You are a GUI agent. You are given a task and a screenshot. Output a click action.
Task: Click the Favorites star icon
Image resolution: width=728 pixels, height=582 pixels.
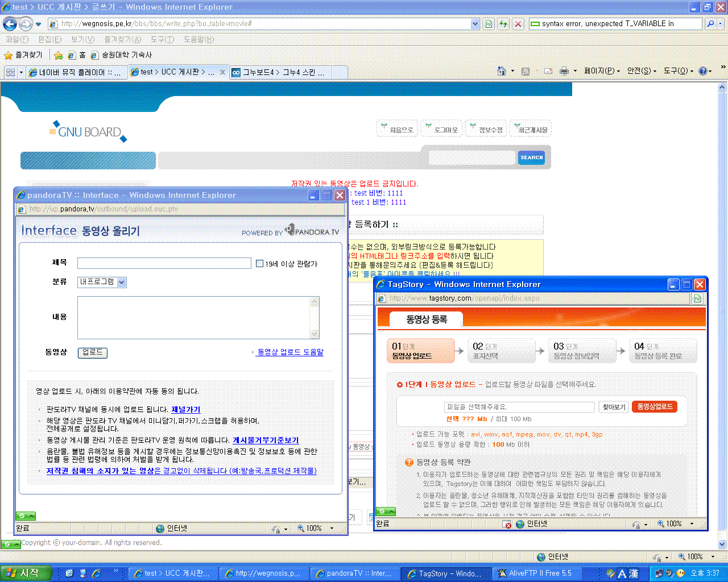(8, 55)
